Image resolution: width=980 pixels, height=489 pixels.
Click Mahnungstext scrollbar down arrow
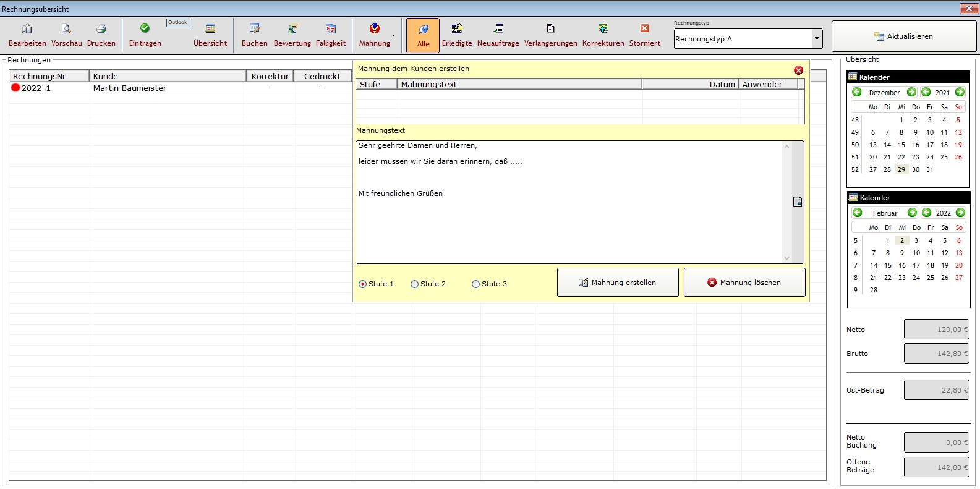786,258
